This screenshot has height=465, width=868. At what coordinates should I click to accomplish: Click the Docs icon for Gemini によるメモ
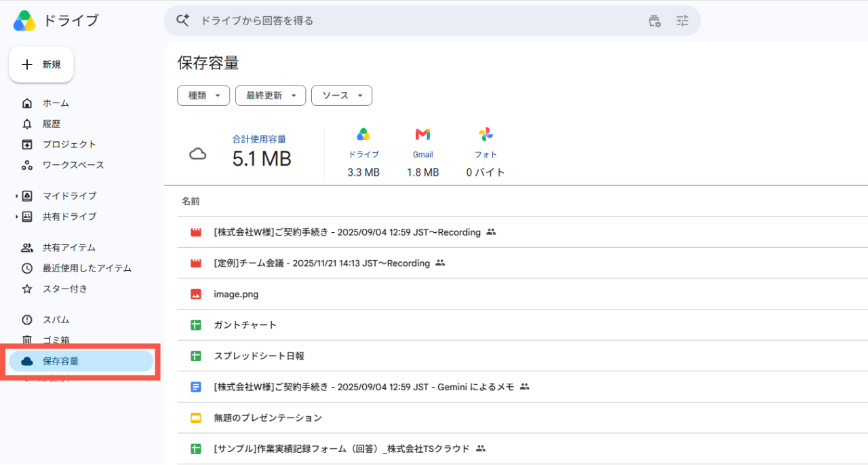[196, 387]
